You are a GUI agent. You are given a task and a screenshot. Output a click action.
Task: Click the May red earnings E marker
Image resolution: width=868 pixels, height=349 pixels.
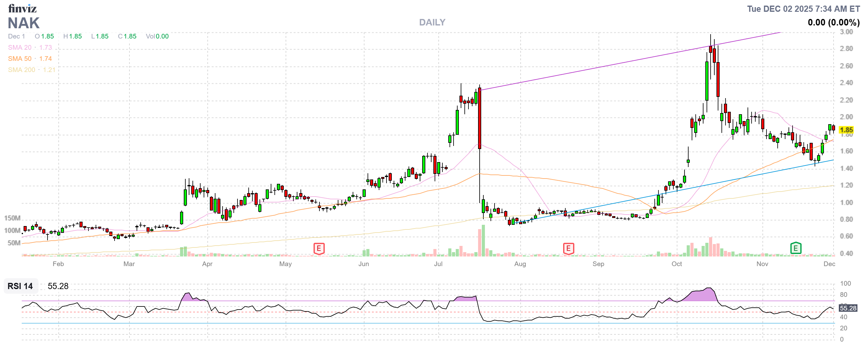(319, 249)
